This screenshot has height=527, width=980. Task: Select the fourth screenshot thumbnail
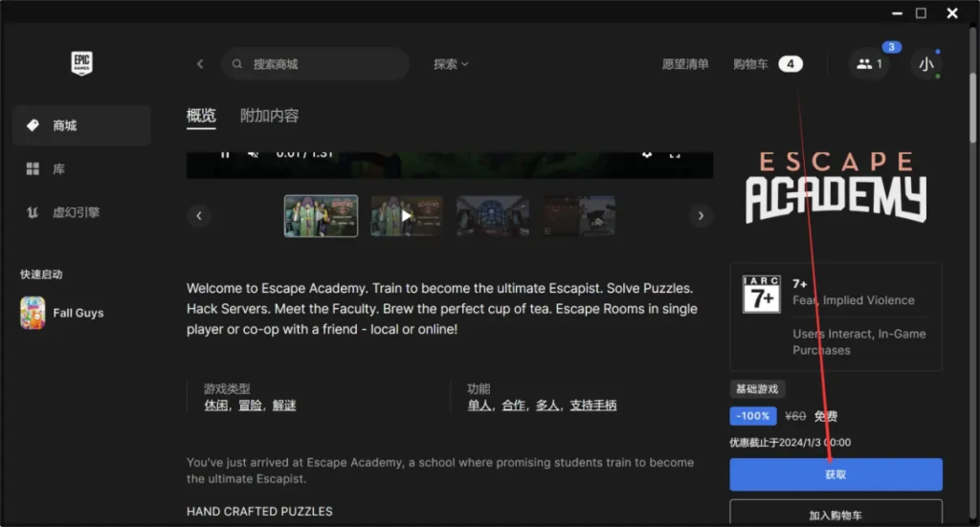tap(579, 215)
